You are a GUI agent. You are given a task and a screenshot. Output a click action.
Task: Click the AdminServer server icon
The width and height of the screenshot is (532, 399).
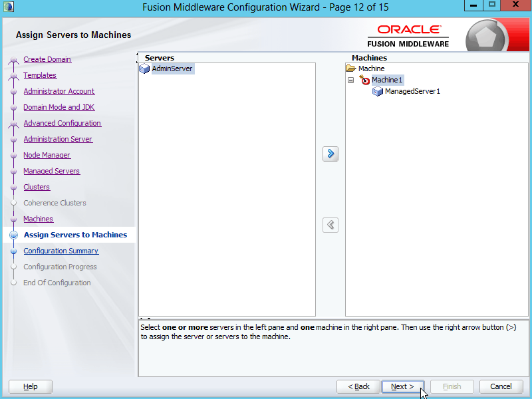144,68
